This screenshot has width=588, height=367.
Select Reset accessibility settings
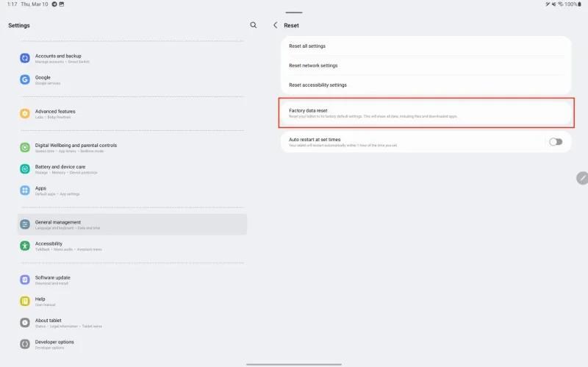coord(426,85)
